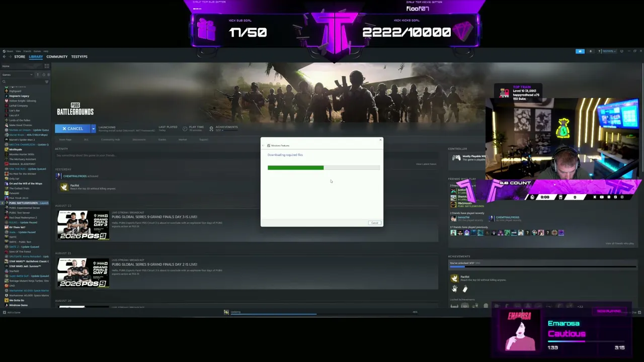Open the notifications bell in Steam's title bar

tap(591, 51)
